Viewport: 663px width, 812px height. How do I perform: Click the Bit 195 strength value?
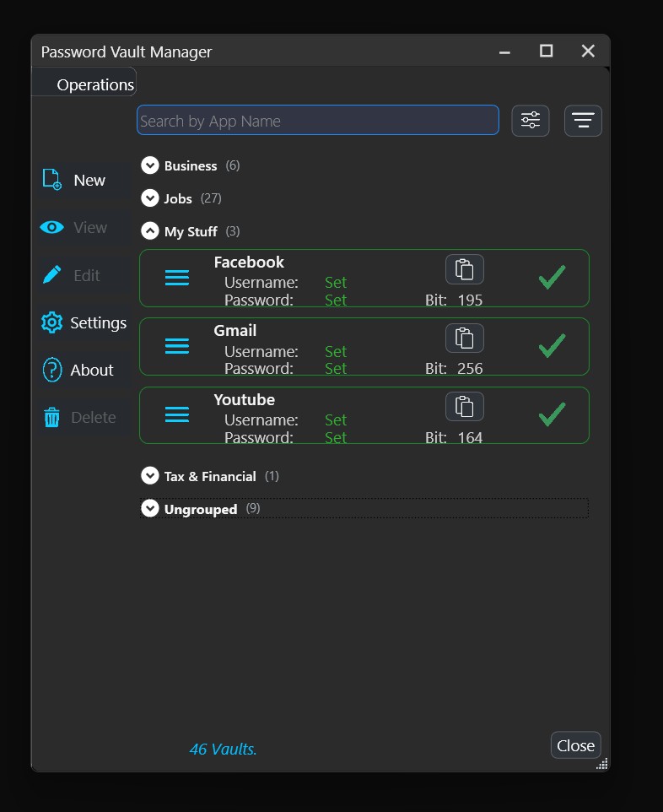470,300
